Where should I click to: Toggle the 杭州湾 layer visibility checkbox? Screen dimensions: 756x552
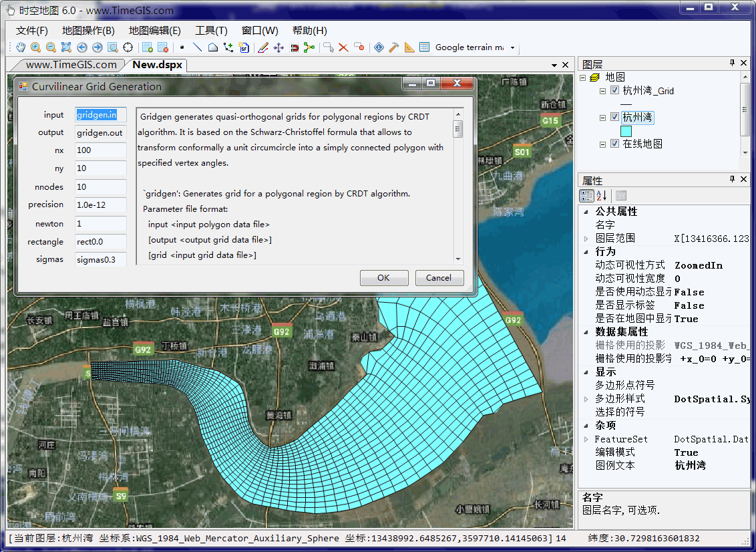pyautogui.click(x=614, y=118)
